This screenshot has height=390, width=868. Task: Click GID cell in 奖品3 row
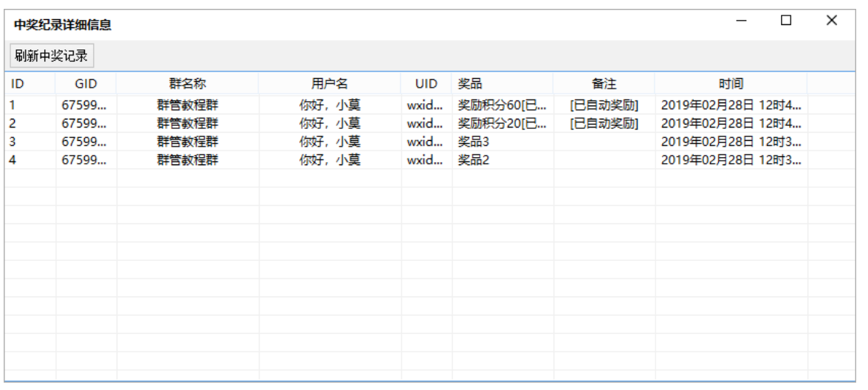(86, 142)
